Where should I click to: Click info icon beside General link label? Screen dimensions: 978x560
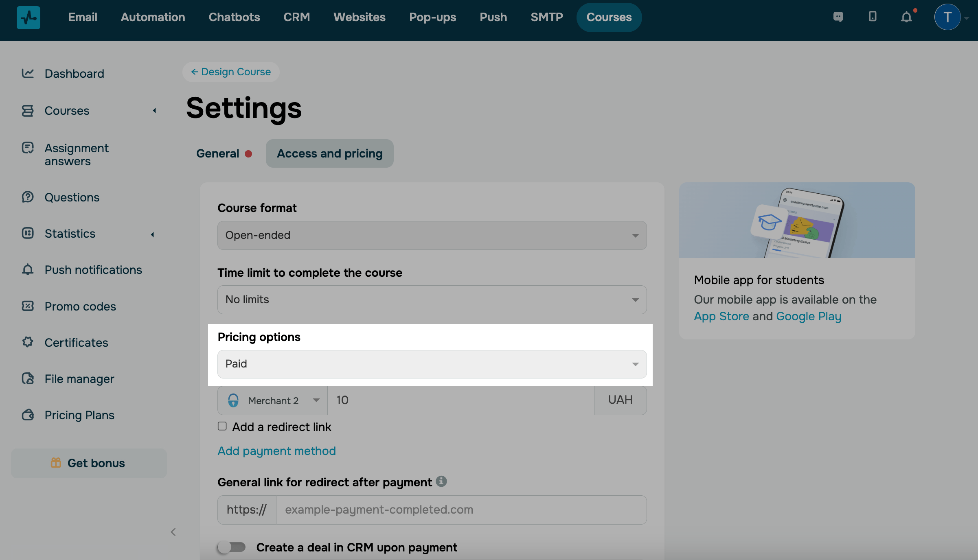coord(441,481)
